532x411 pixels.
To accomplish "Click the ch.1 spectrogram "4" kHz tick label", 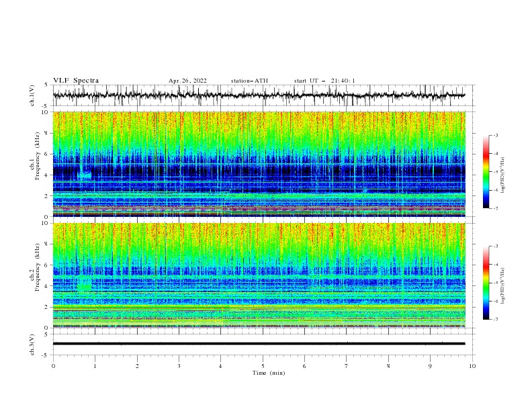I will [46, 175].
